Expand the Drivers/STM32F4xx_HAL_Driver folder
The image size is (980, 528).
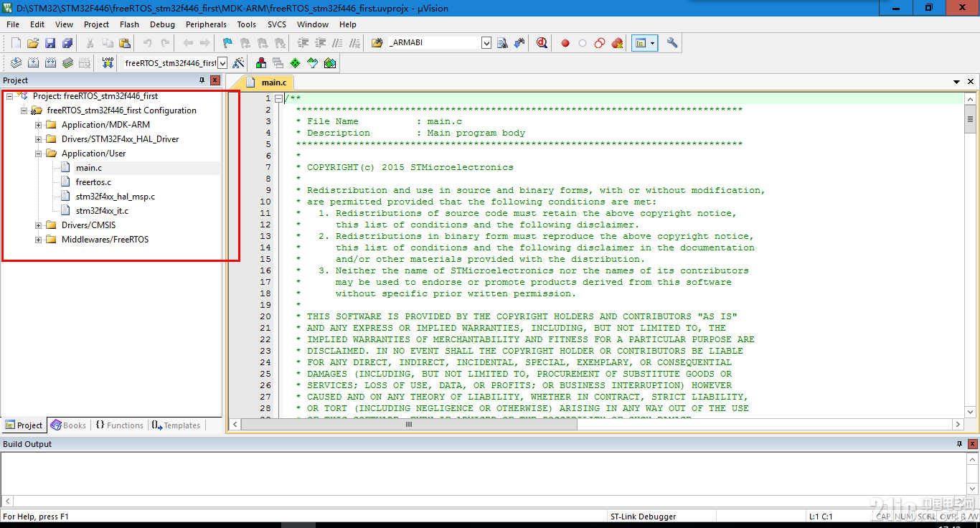click(39, 138)
